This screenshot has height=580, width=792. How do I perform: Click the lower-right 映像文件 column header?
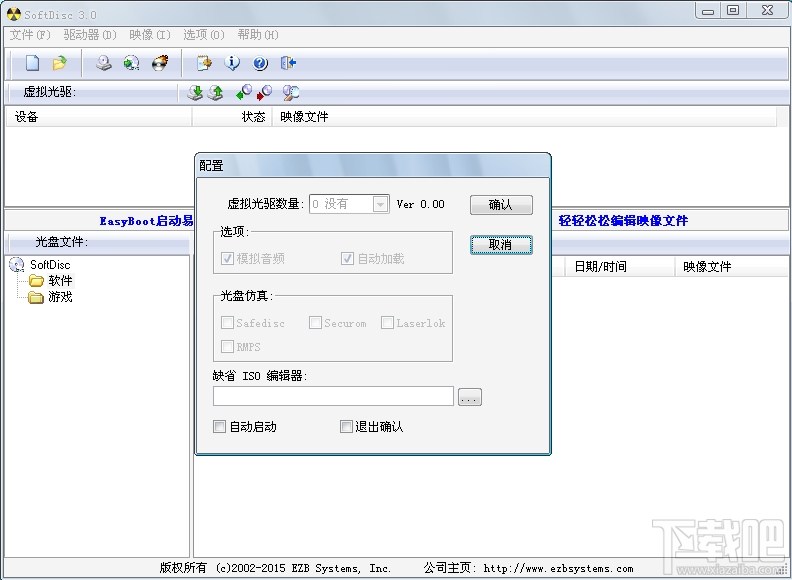tap(731, 266)
